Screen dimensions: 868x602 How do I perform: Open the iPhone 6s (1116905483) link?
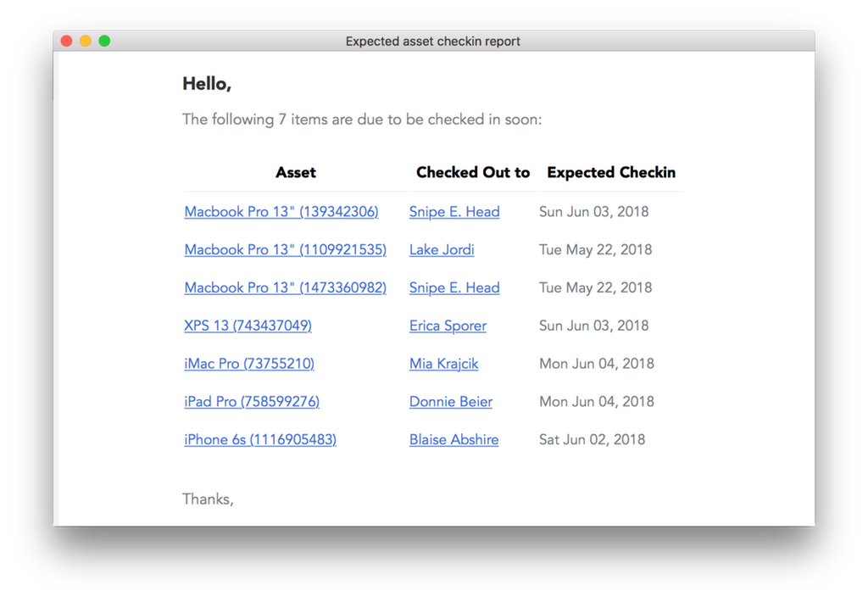tap(260, 440)
